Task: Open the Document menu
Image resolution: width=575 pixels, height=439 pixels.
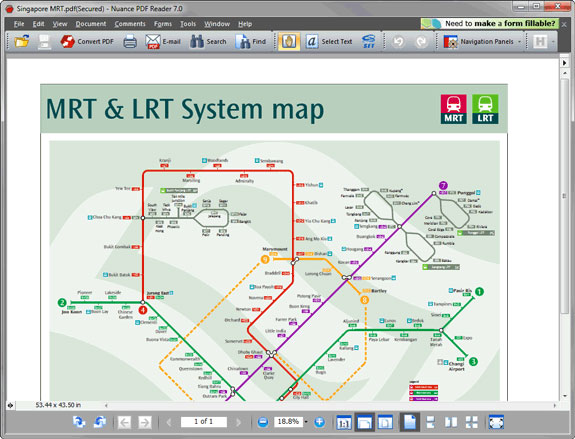Action: tap(91, 24)
